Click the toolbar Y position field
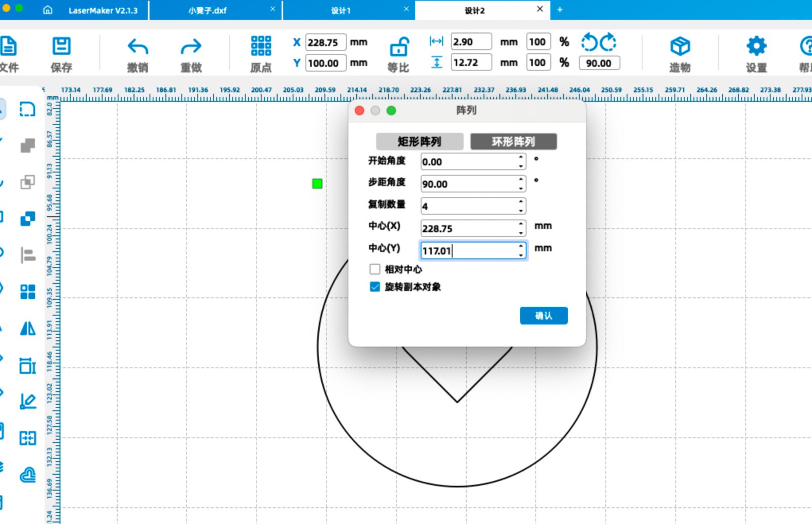The height and width of the screenshot is (524, 812). (x=326, y=63)
